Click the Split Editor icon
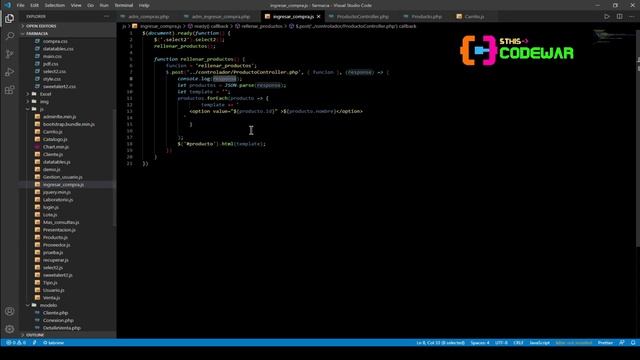Image resolution: width=640 pixels, height=360 pixels. [620, 16]
